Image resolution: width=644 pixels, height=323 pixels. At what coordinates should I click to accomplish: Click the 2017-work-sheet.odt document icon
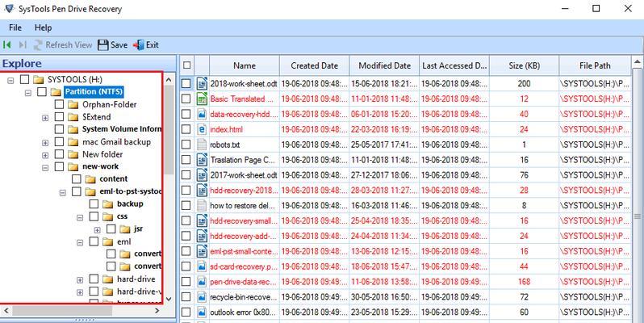(202, 175)
